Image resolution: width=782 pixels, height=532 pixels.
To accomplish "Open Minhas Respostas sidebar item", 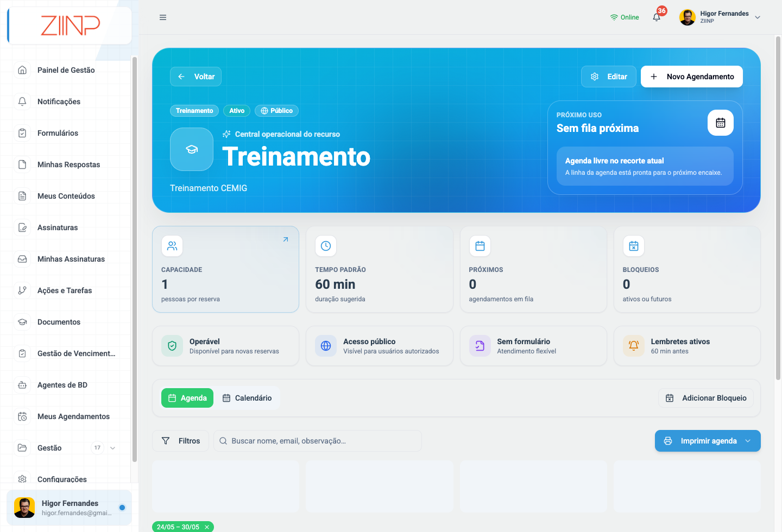I will tap(66, 164).
